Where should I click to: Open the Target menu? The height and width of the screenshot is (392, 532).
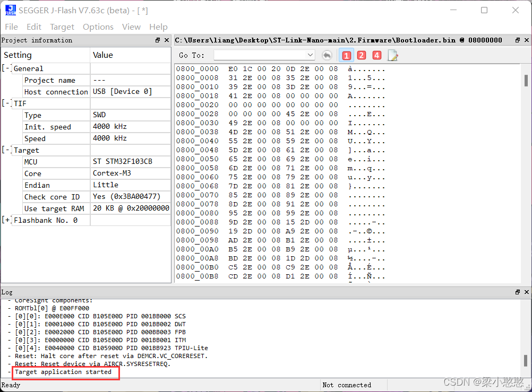[x=62, y=27]
